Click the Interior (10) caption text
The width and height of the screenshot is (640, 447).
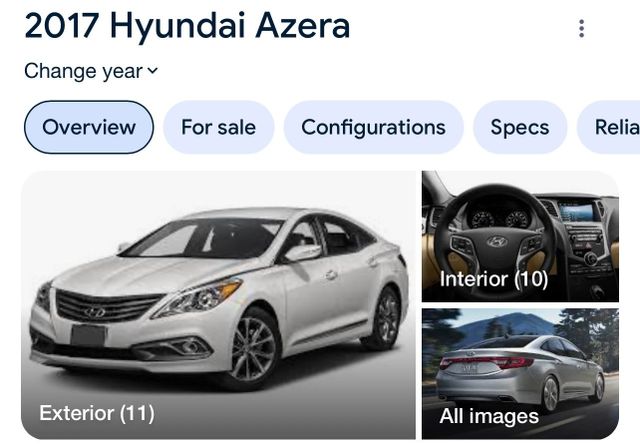[x=494, y=279]
